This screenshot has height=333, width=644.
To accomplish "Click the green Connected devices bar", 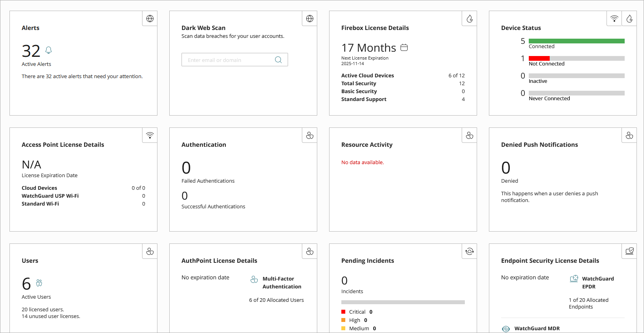I will click(x=577, y=41).
